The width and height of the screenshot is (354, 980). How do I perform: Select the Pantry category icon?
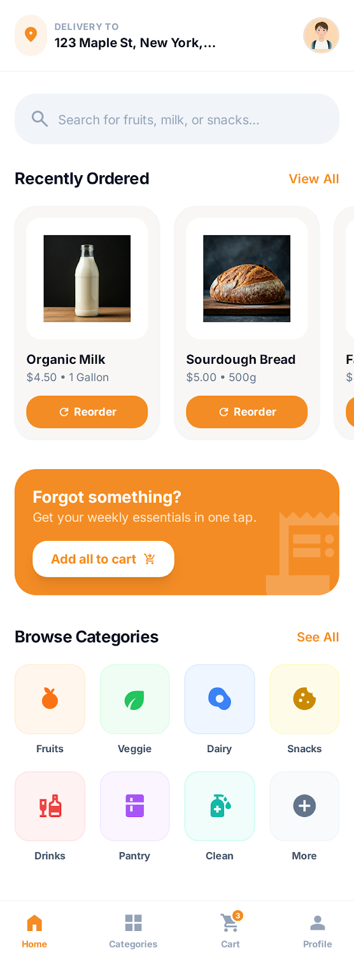click(135, 806)
